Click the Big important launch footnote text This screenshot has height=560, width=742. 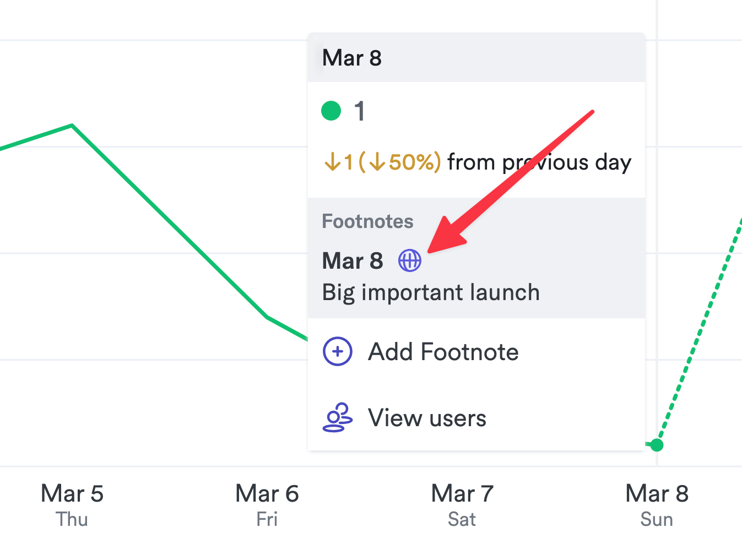pos(431,292)
